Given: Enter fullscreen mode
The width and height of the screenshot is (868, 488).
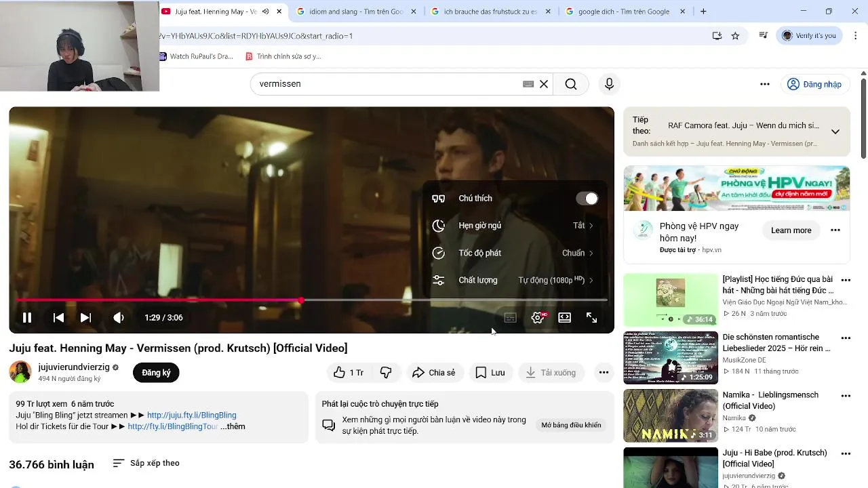Looking at the screenshot, I should 591,317.
